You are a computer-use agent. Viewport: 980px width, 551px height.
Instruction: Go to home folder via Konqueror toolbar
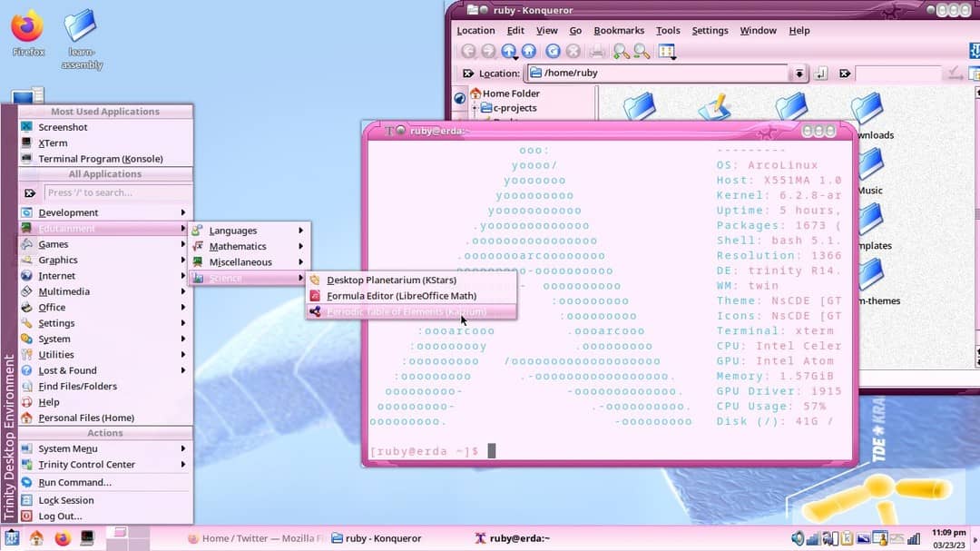(529, 51)
